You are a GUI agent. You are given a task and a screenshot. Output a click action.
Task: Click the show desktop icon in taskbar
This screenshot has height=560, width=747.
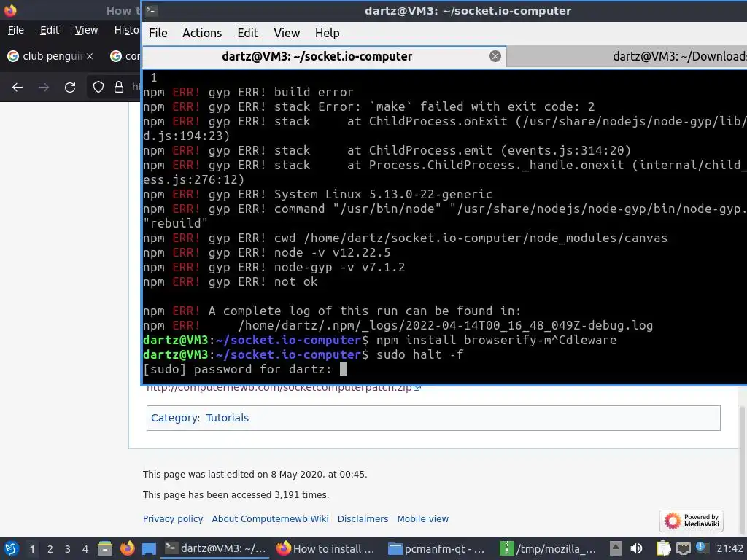[149, 548]
